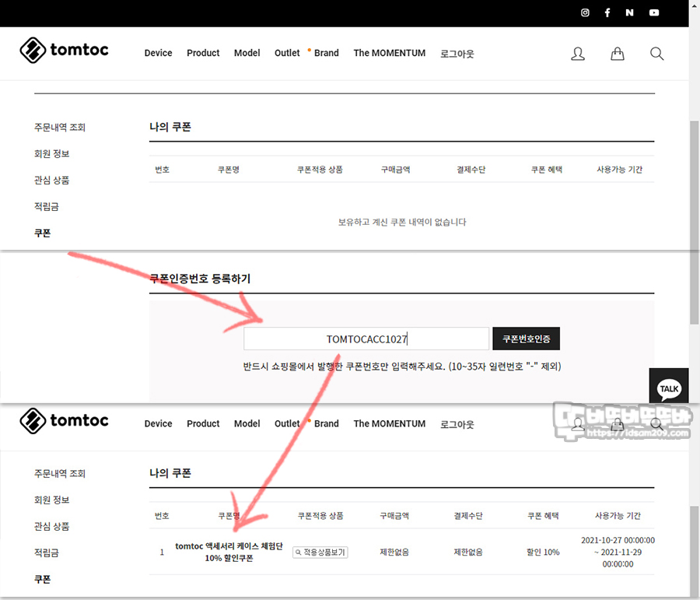The width and height of the screenshot is (700, 600).
Task: Click the 적용상품보기 button
Action: [320, 553]
